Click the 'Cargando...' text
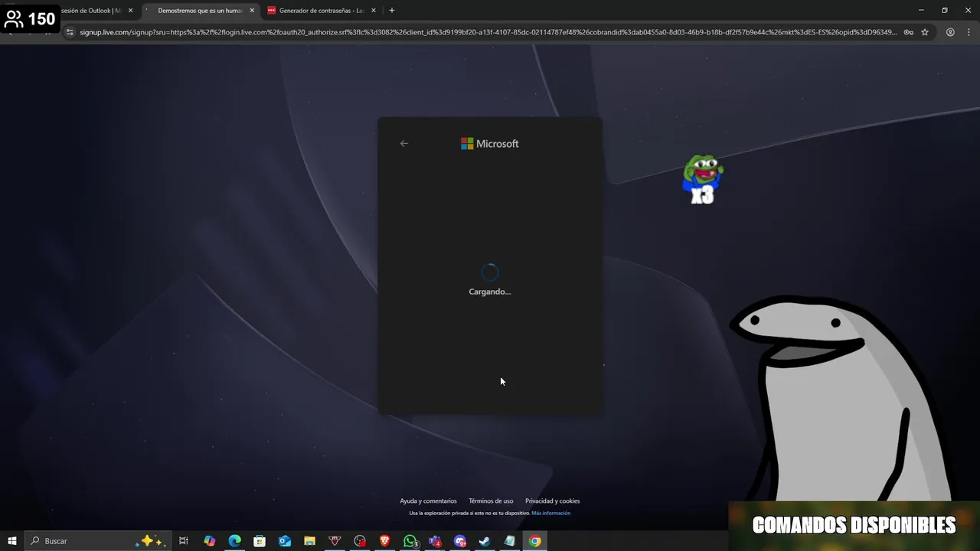 pos(490,292)
